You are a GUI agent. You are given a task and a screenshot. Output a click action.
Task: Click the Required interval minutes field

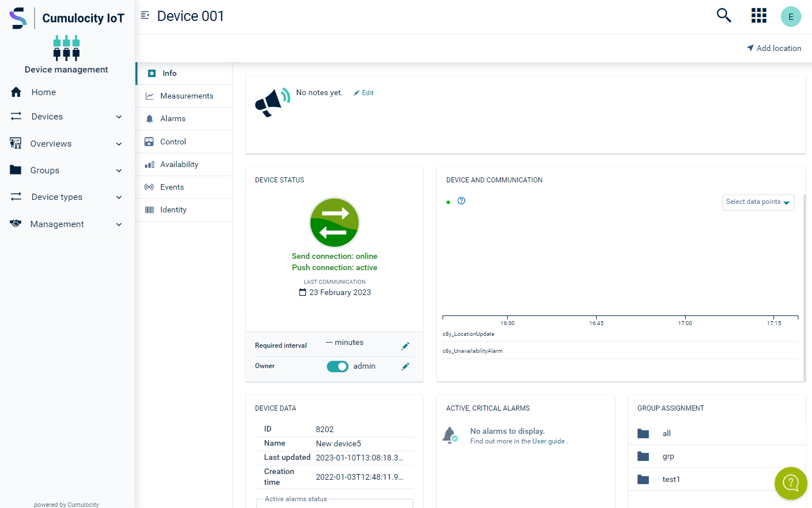pos(345,343)
